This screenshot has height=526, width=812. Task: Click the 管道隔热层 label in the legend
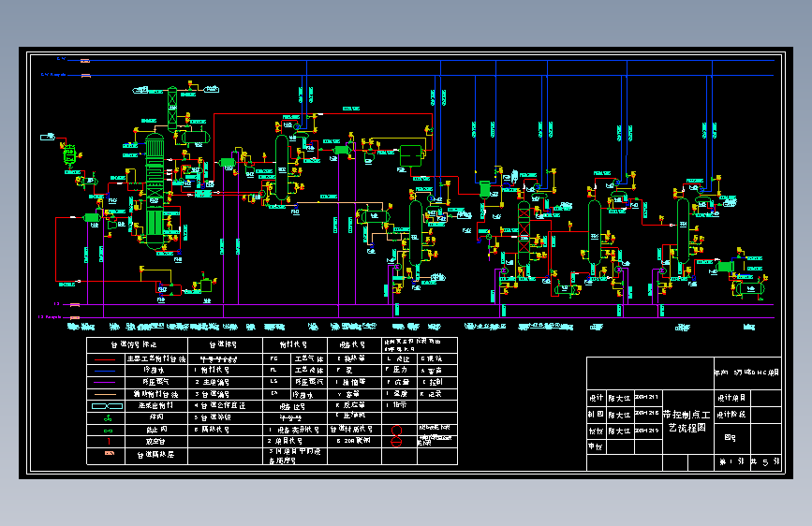point(155,455)
